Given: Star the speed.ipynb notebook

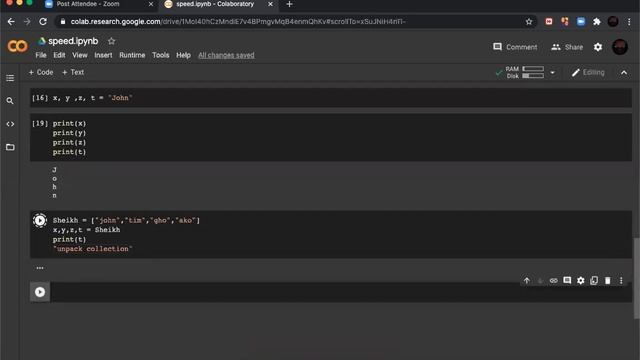Looking at the screenshot, I should tap(111, 41).
